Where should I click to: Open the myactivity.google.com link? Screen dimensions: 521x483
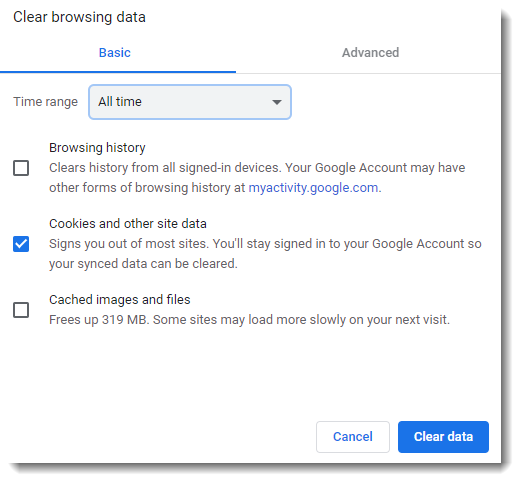313,188
